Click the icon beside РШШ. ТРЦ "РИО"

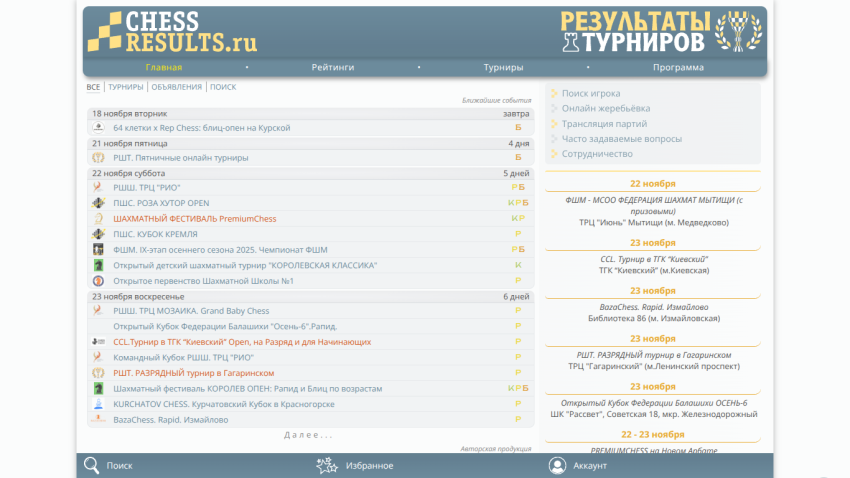click(98, 188)
